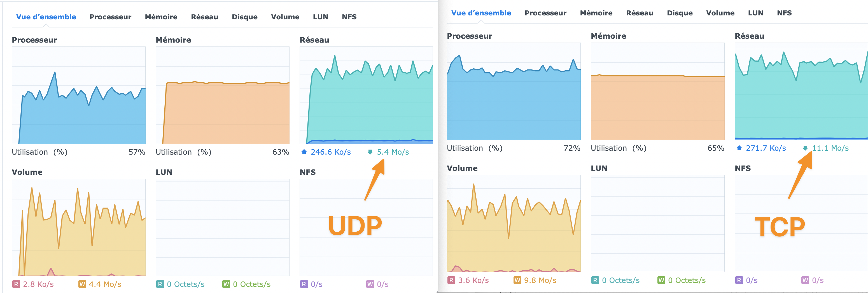Go to the Volume tab in the TCP screenshot
The width and height of the screenshot is (868, 293).
(x=720, y=13)
